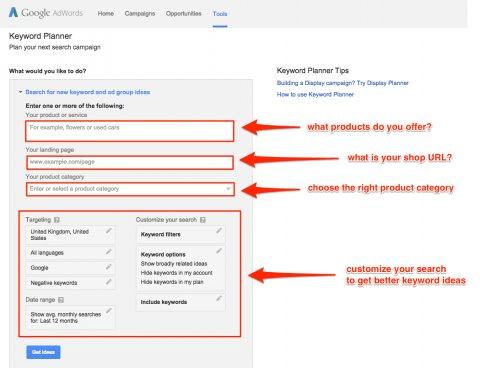Select 'United Kingdom, United States' targeting text
The height and width of the screenshot is (368, 480).
(x=60, y=235)
